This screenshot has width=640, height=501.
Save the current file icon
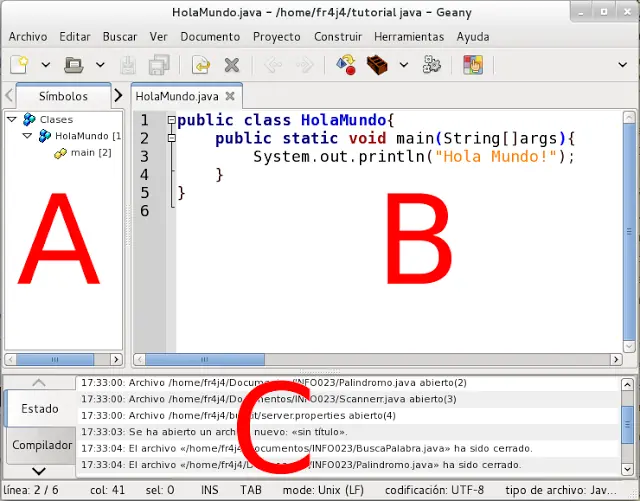click(x=128, y=65)
